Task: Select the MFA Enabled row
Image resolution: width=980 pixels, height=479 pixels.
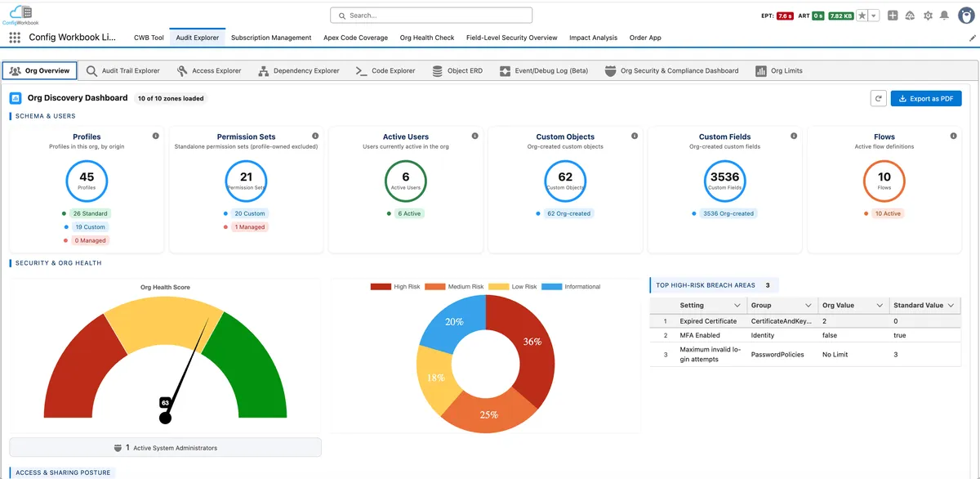Action: point(806,335)
